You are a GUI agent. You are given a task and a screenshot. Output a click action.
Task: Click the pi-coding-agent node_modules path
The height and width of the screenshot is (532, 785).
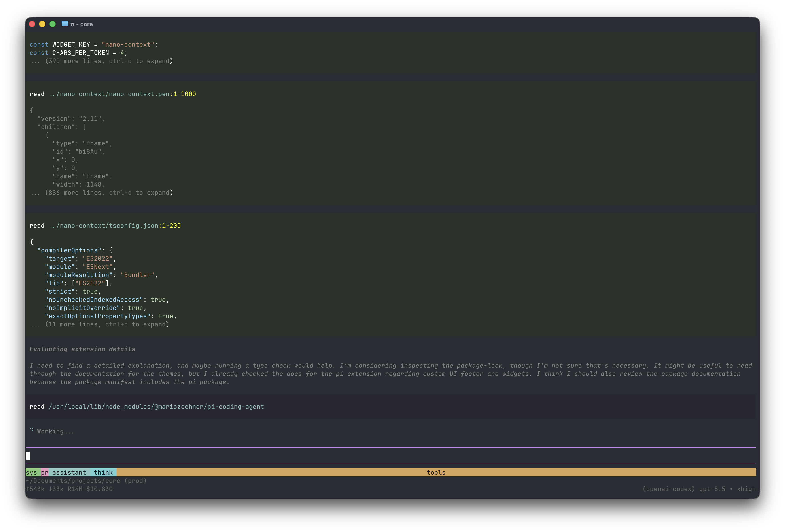tap(156, 407)
